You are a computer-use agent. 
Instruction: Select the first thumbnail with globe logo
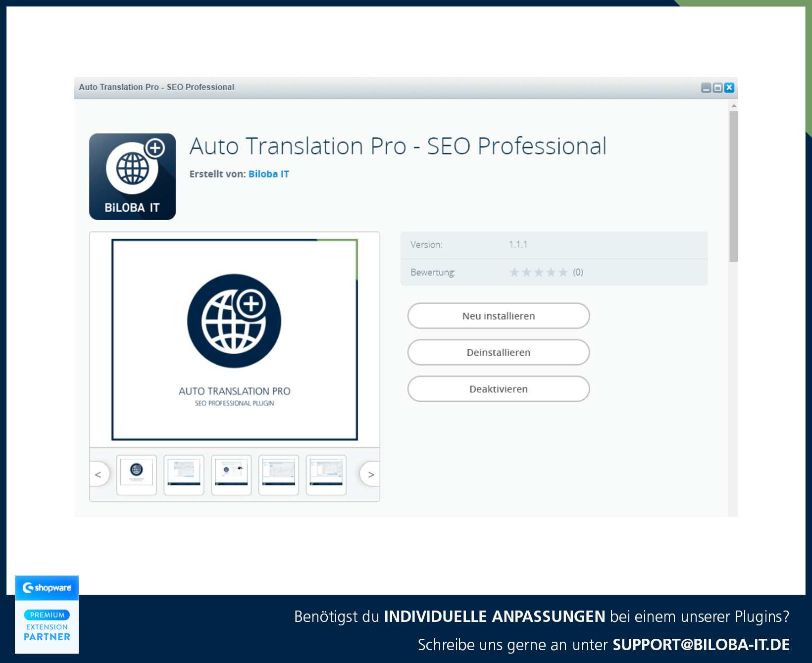click(137, 475)
